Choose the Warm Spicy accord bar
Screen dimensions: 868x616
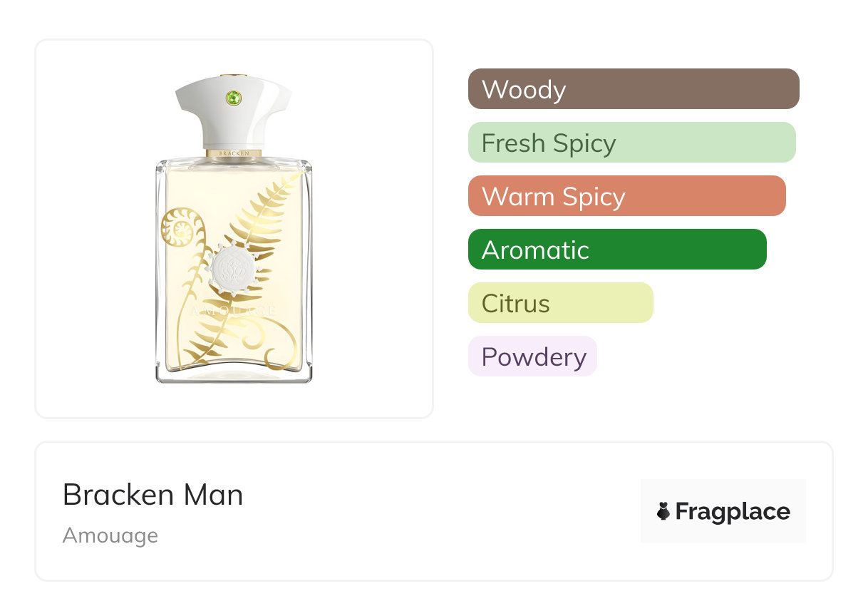[626, 196]
